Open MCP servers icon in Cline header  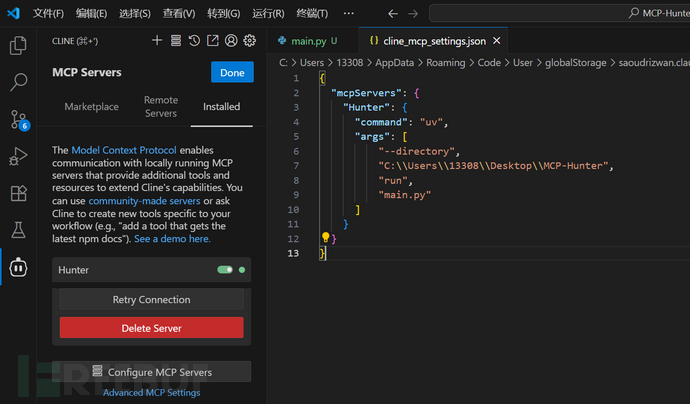(176, 40)
